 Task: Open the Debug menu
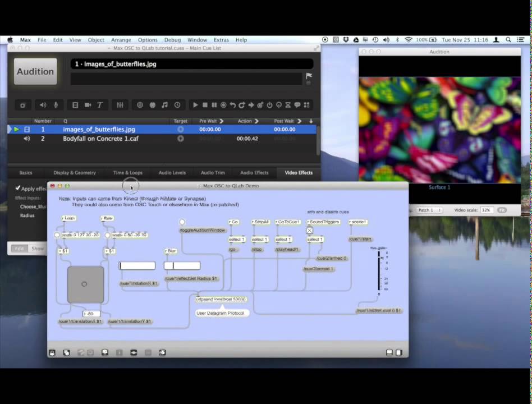tap(172, 40)
